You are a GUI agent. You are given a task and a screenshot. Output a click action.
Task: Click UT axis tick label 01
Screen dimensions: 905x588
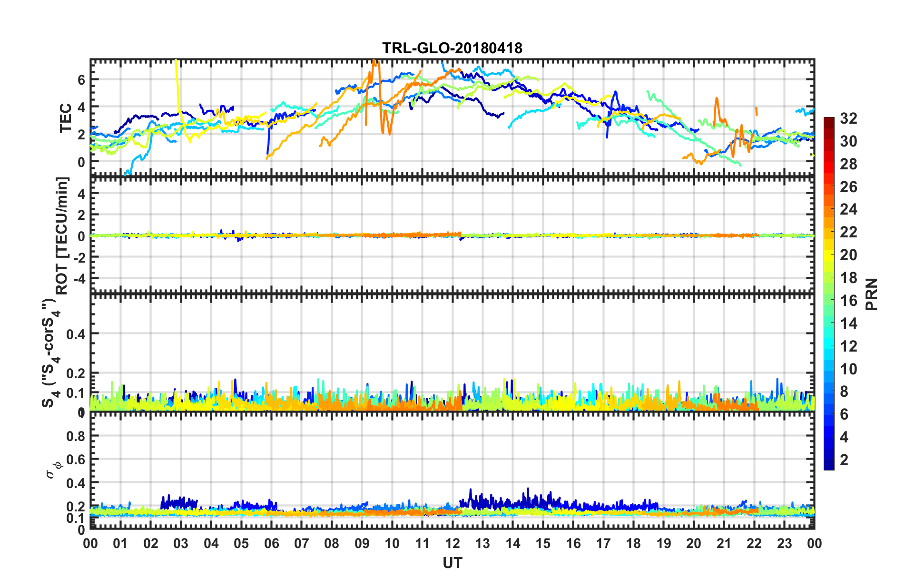120,544
